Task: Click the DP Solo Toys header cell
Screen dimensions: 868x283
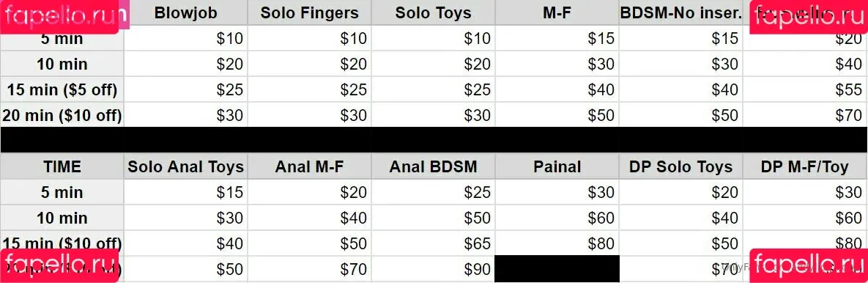Action: click(681, 166)
